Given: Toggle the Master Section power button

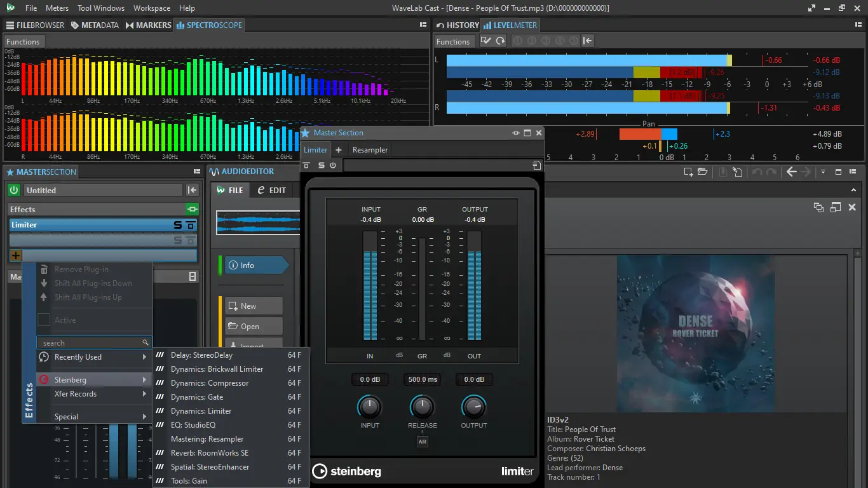Looking at the screenshot, I should 14,190.
